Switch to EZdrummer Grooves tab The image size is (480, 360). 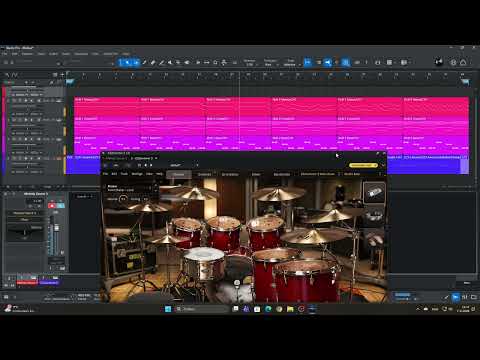click(x=205, y=174)
